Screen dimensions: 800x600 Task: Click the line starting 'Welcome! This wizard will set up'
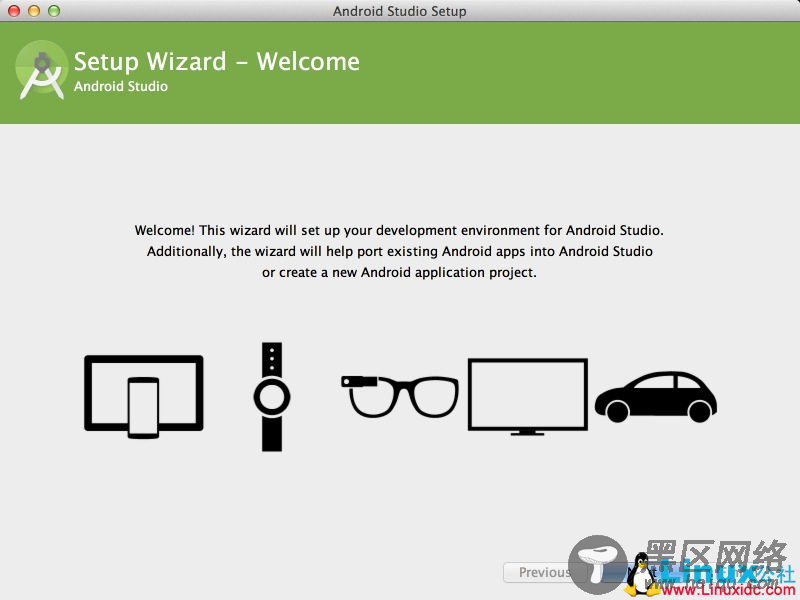click(399, 231)
